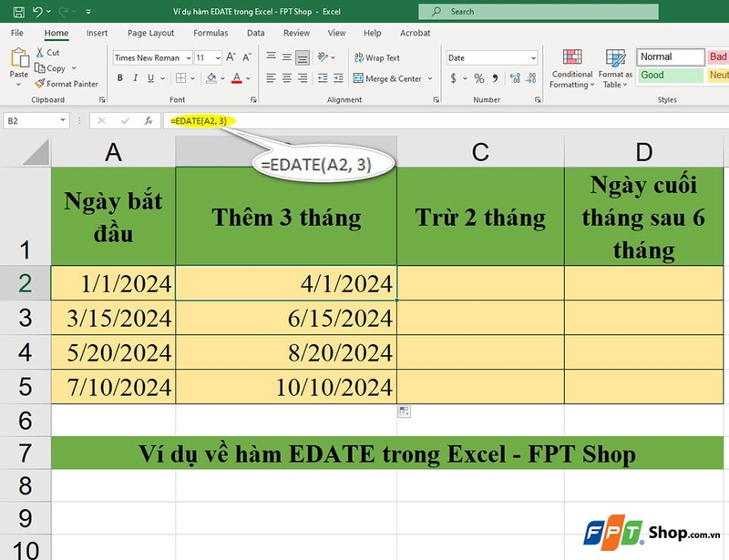The image size is (729, 560).
Task: Click the Select All corner triangle
Action: [x=36, y=153]
